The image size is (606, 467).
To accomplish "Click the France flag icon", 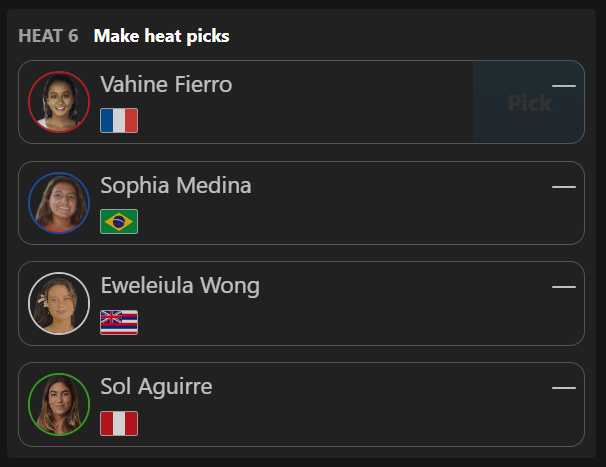I will point(119,121).
